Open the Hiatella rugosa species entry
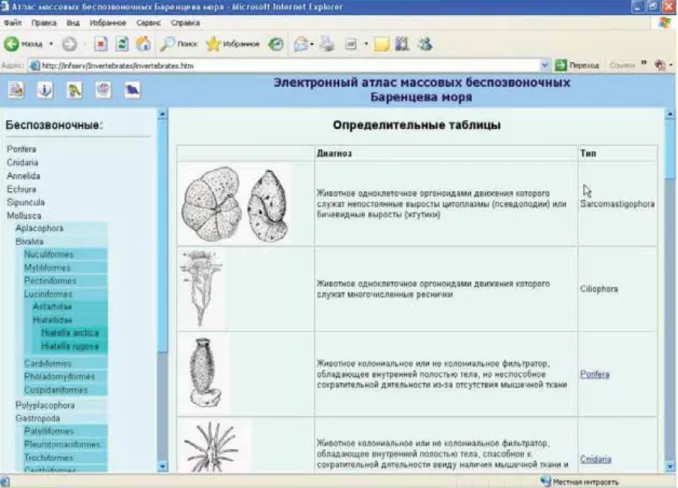This screenshot has width=678, height=488. 70,347
